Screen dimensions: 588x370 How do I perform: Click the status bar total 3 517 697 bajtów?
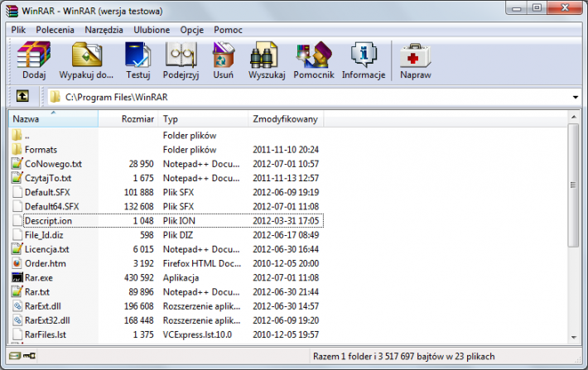point(411,356)
